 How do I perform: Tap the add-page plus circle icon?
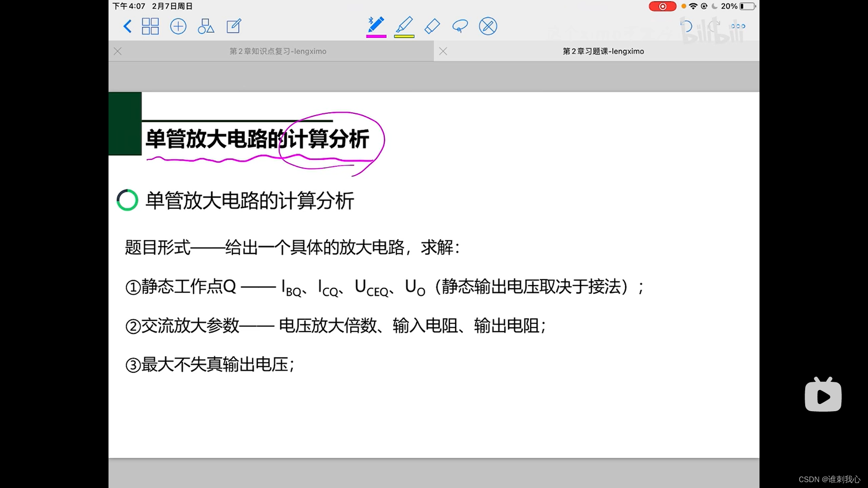click(178, 26)
